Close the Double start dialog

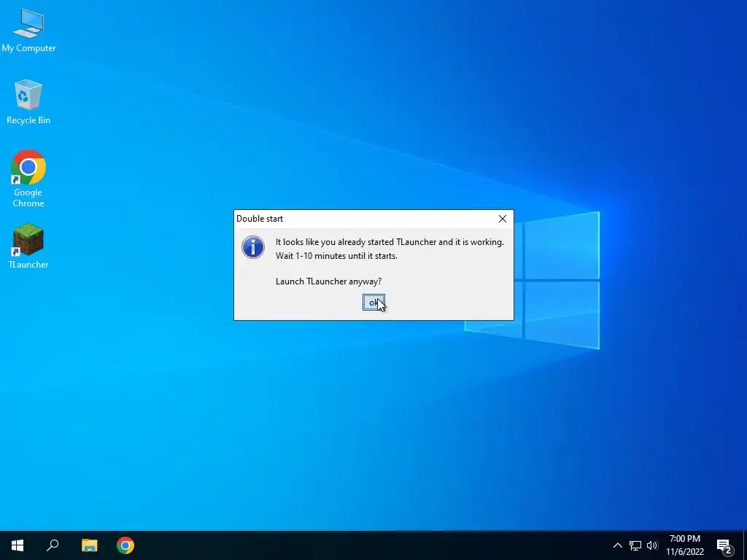[x=502, y=219]
